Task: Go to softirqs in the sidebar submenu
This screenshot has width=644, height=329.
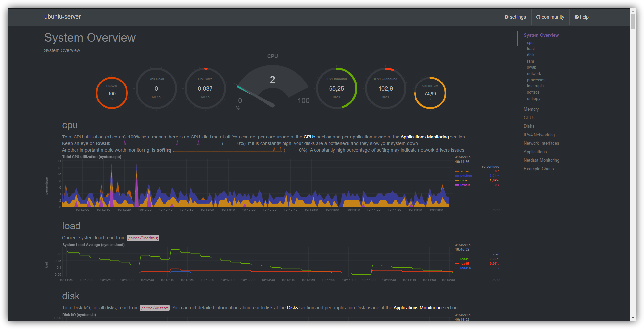Action: (x=533, y=92)
